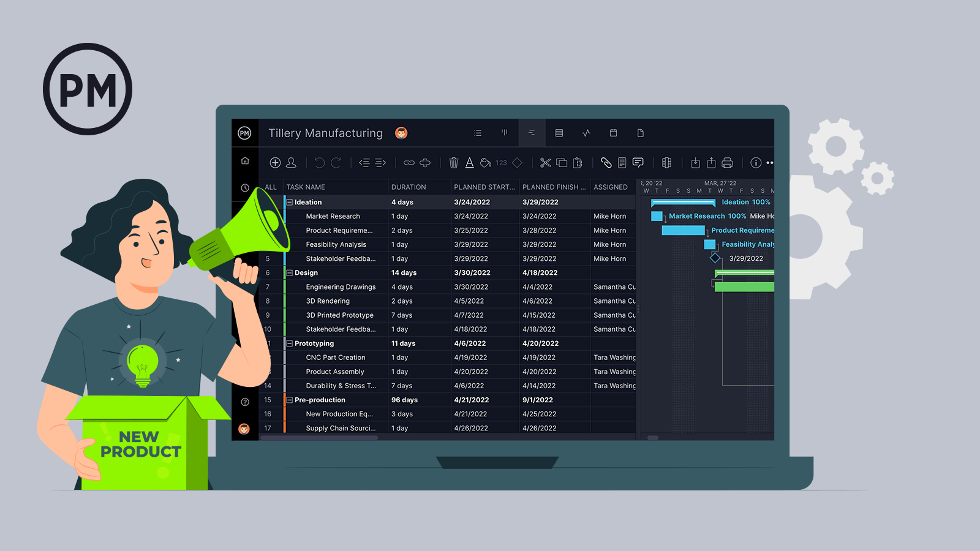The image size is (980, 551).
Task: Select the Market Research task name
Action: coord(333,217)
